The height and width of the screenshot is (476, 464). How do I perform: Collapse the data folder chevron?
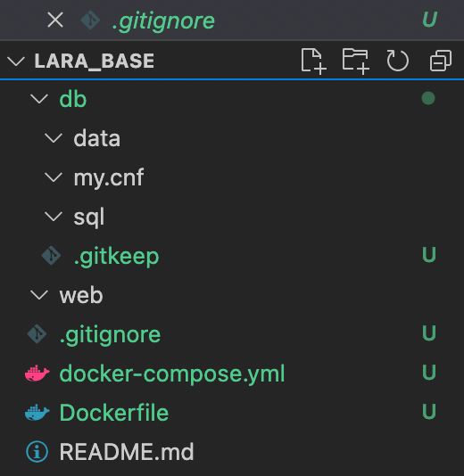[x=54, y=138]
